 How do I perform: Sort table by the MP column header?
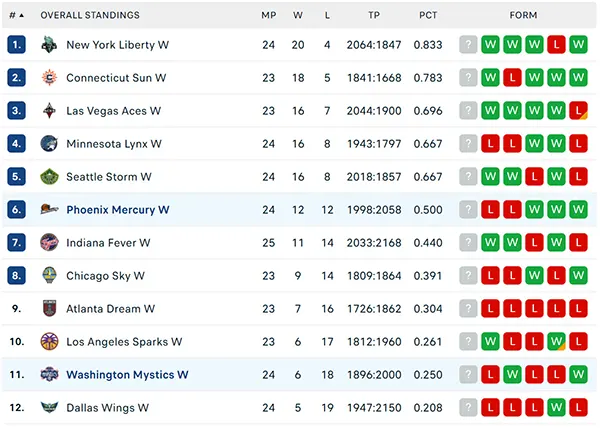269,15
